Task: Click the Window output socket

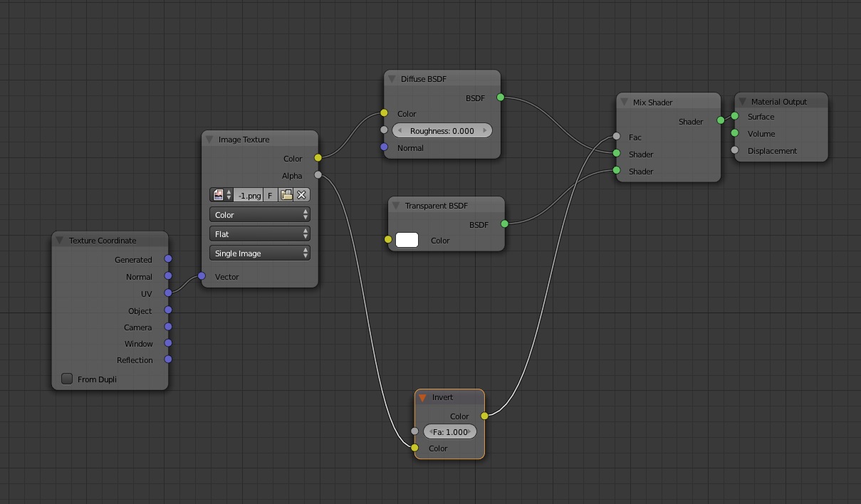Action: tap(168, 343)
